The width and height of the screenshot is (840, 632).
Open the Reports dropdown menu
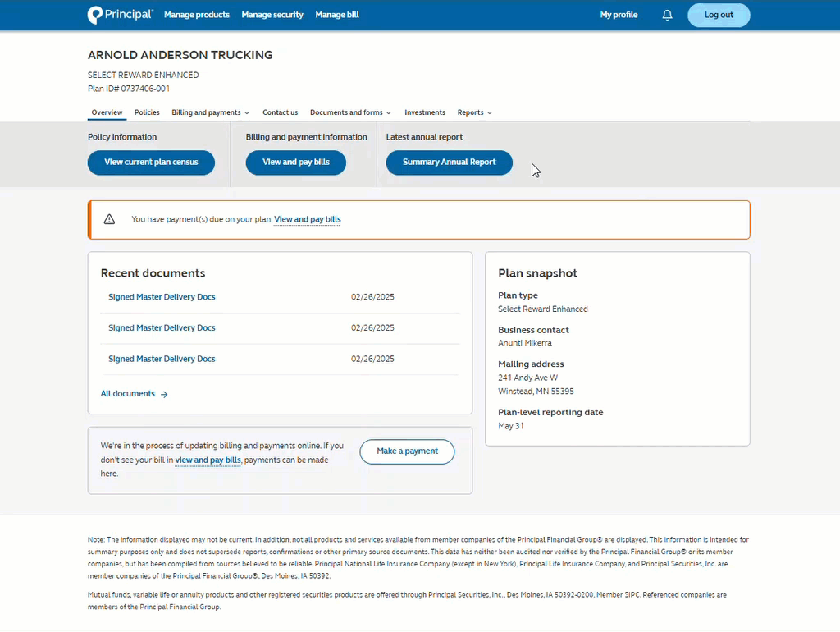[x=475, y=112]
